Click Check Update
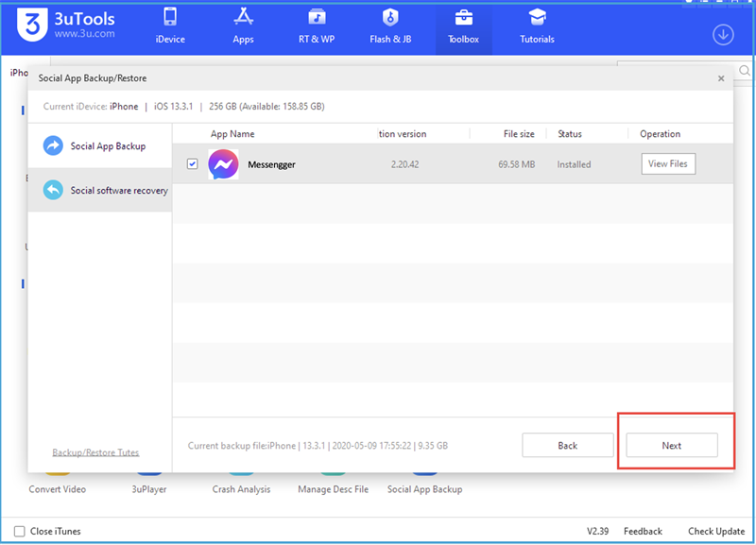The height and width of the screenshot is (545, 756). coord(716,531)
